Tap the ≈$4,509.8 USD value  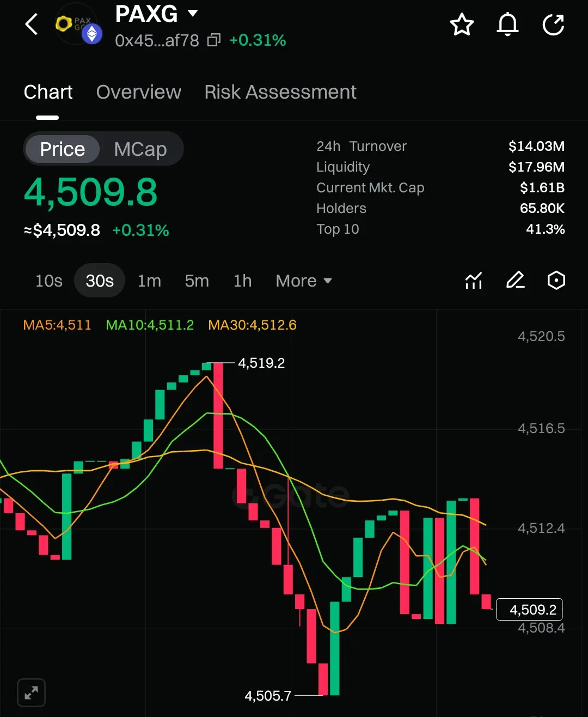pyautogui.click(x=62, y=230)
